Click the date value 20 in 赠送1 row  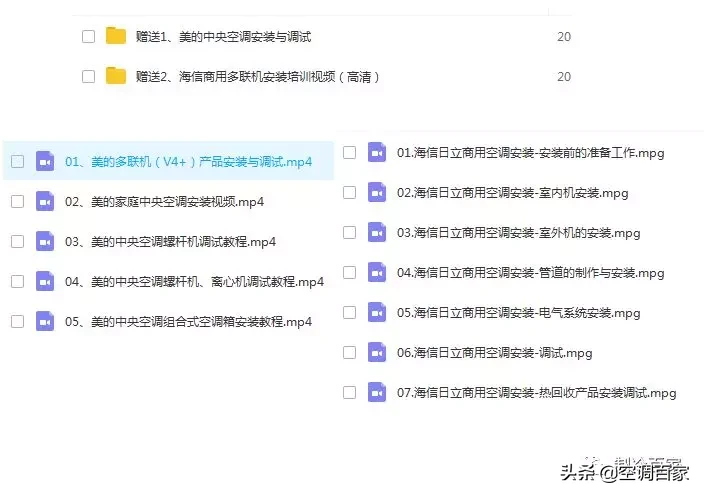click(564, 36)
